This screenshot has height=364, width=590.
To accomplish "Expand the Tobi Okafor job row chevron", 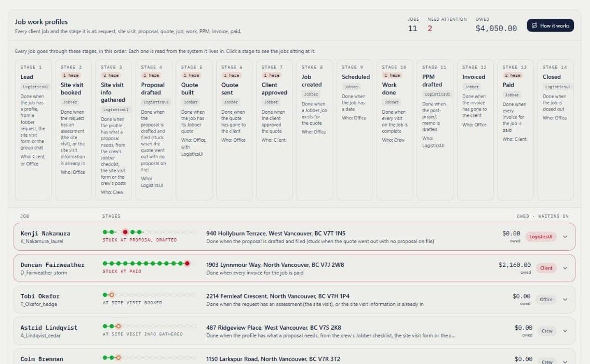I will click(x=565, y=300).
